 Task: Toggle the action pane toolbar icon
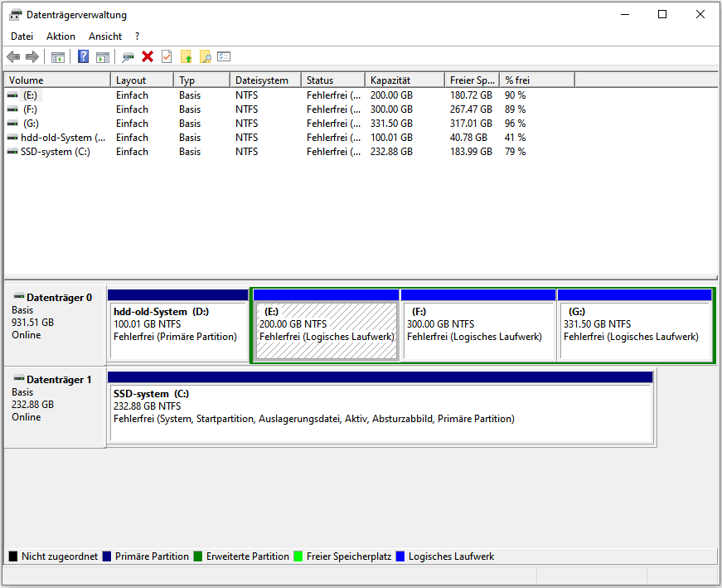[103, 57]
